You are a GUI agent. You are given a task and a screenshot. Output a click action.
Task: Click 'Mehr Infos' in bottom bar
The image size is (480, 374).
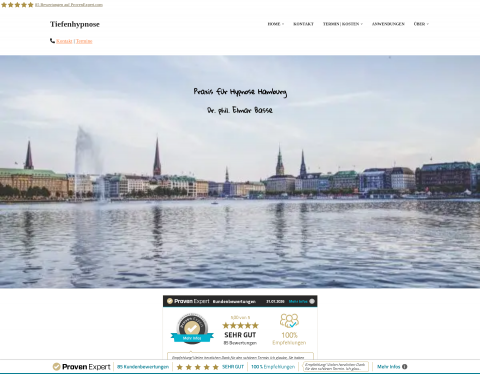tap(388, 367)
